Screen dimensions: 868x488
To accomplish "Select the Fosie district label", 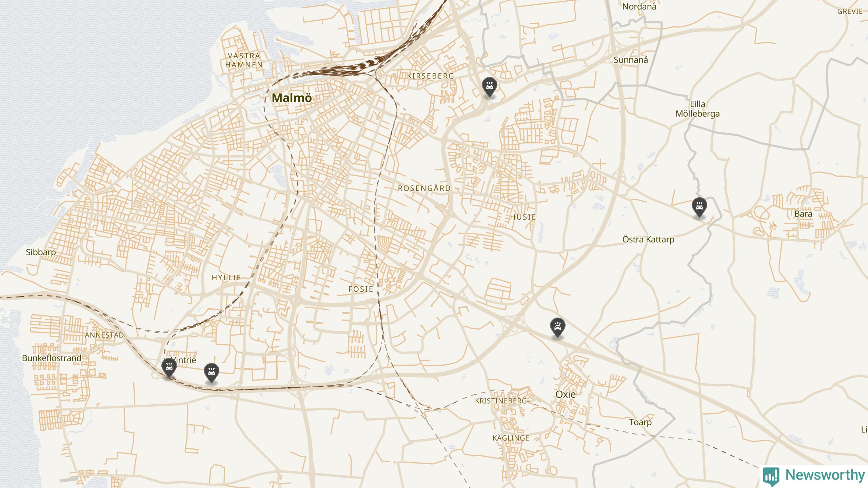I will click(x=361, y=289).
